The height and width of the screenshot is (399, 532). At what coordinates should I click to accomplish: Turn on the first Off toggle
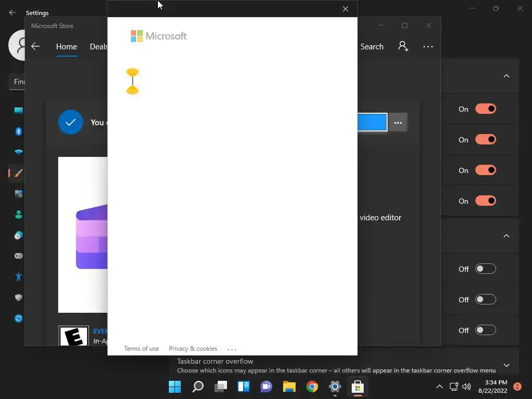486,269
